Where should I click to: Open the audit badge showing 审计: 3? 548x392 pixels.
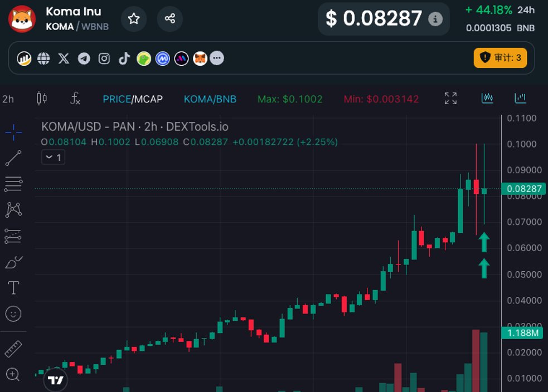coord(500,57)
